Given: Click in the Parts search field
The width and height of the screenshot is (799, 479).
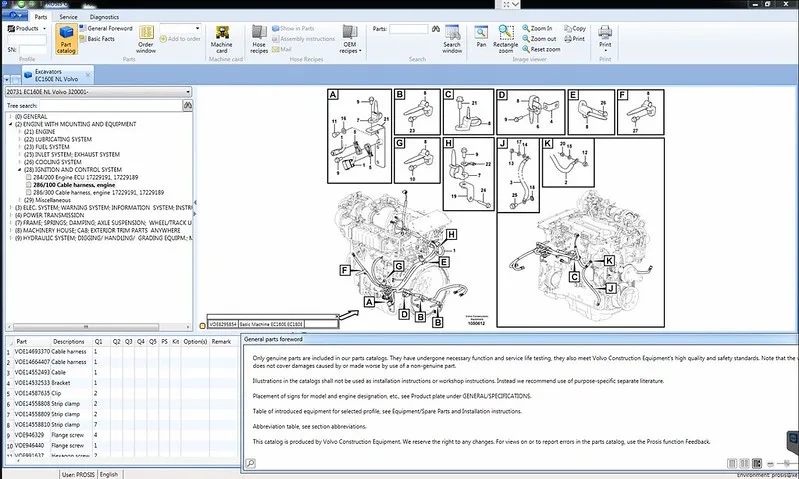Looking at the screenshot, I should tap(408, 29).
